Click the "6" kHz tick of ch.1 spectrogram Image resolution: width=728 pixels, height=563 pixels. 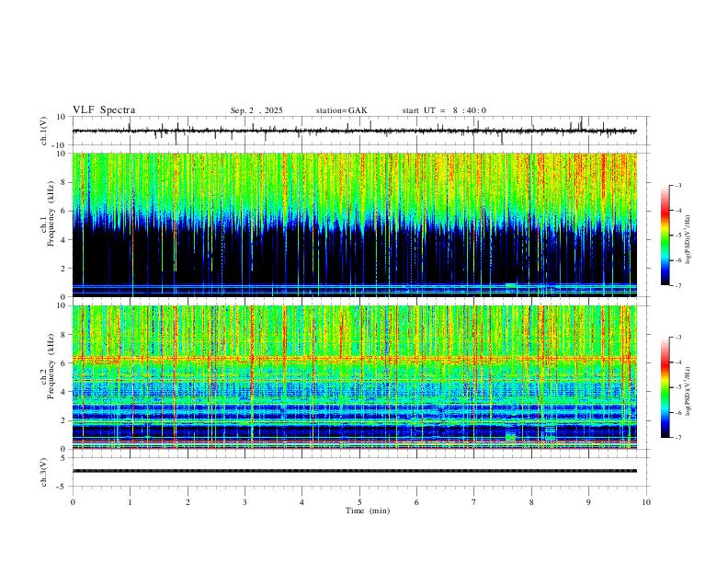(x=63, y=211)
